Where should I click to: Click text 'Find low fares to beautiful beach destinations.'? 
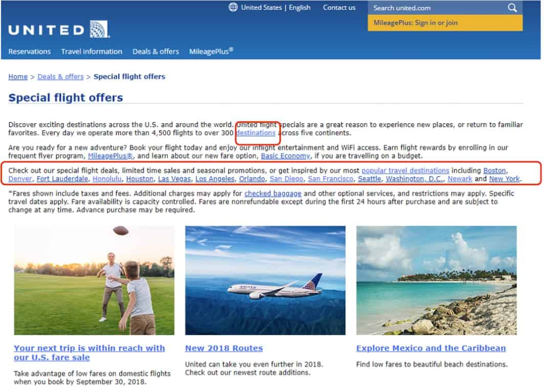(431, 364)
